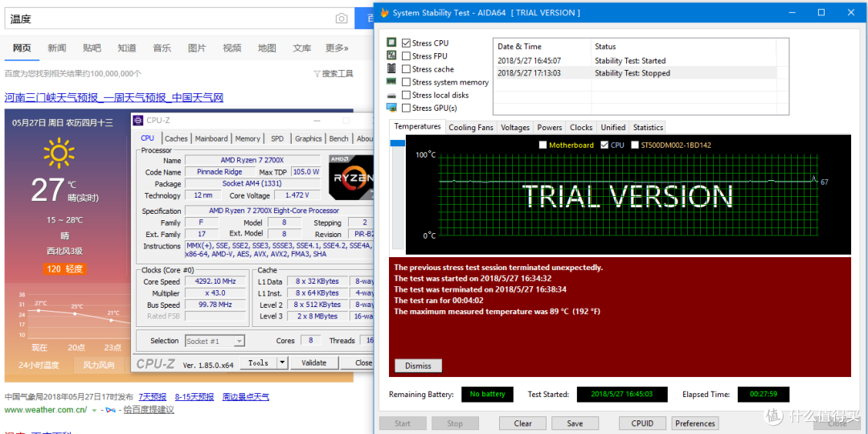Screen dimensions: 868x434
Task: Click the CPU chip icon beside Stress CPU
Action: click(x=391, y=43)
